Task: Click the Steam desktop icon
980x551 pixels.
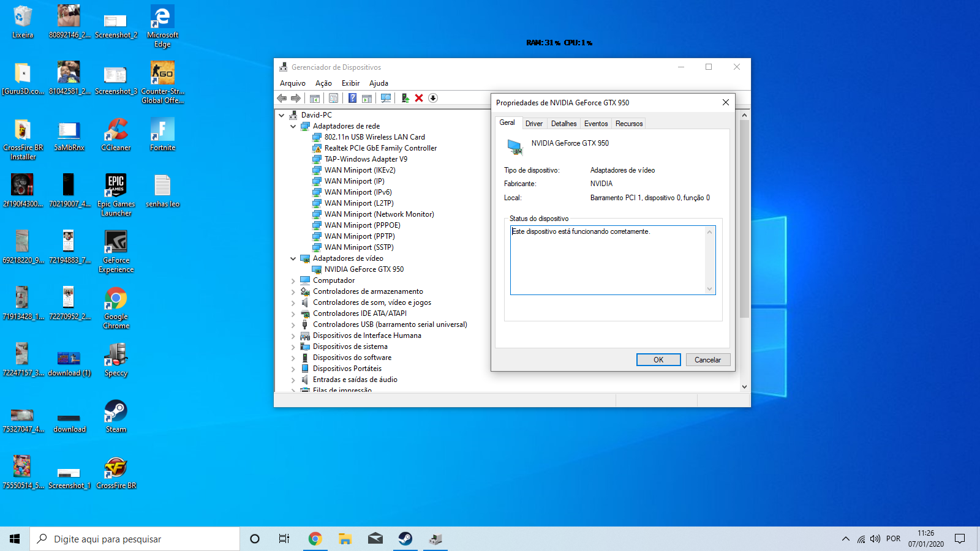Action: coord(116,416)
